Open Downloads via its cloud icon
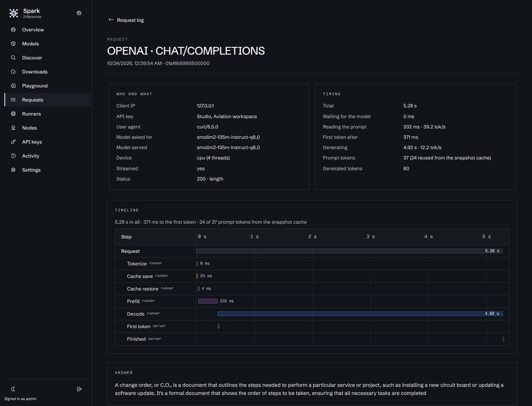532x406 pixels. click(13, 72)
